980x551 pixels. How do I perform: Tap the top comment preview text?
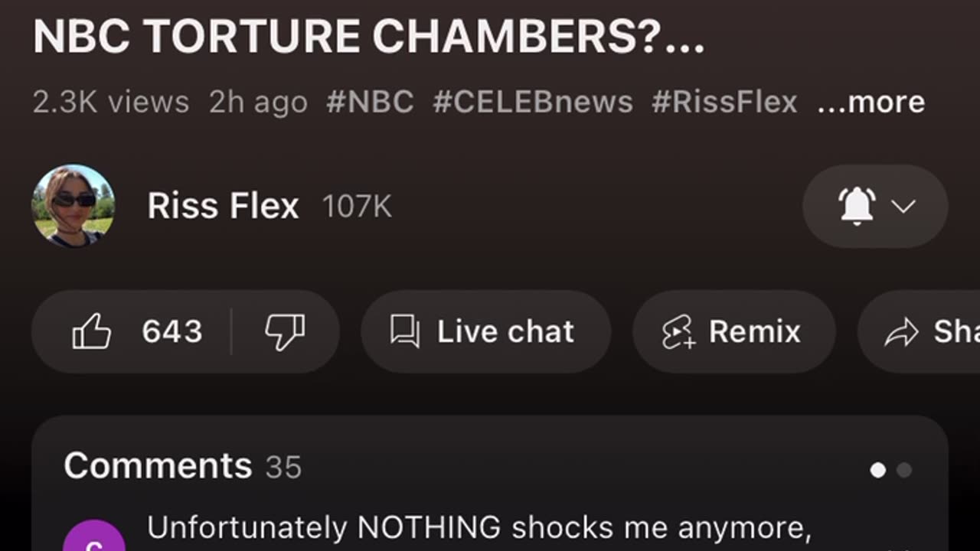pyautogui.click(x=479, y=528)
